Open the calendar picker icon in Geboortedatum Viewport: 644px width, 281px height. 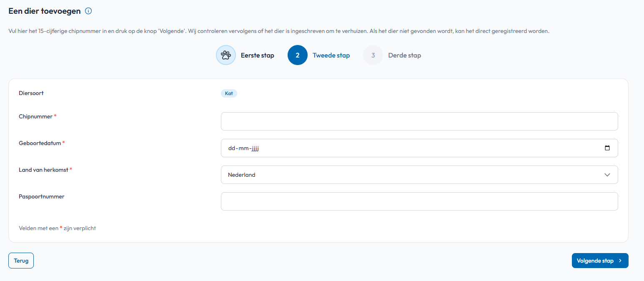pos(607,148)
